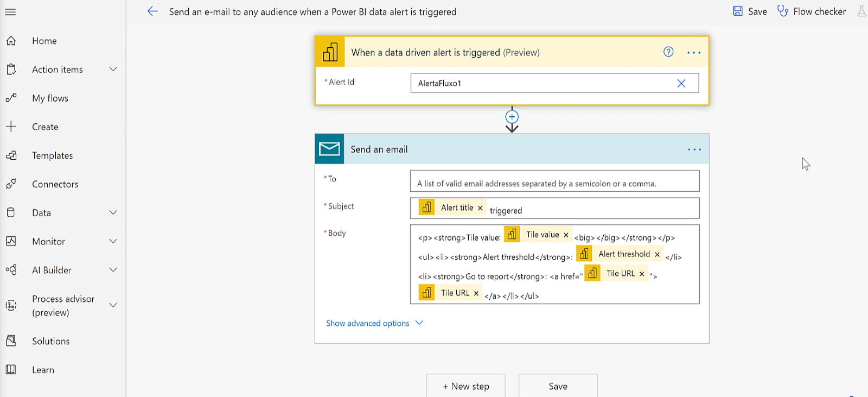The height and width of the screenshot is (397, 868).
Task: Open Connectors from the sidebar
Action: pos(55,184)
